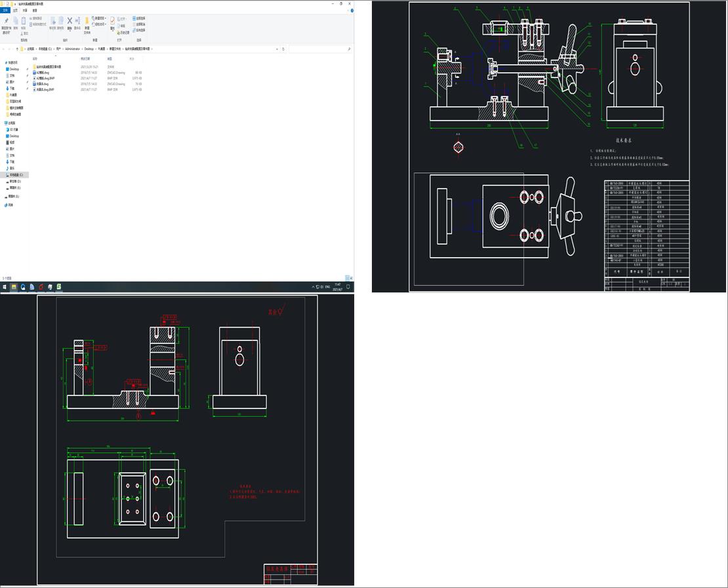Open the Open (打开) dropdown in the ribbon
This screenshot has width=728, height=588.
tap(122, 19)
